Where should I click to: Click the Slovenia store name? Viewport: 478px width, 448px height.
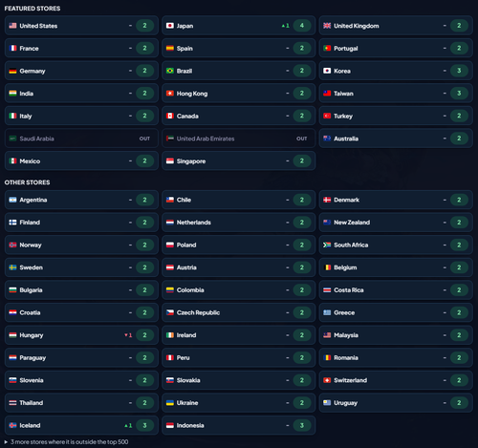point(32,380)
